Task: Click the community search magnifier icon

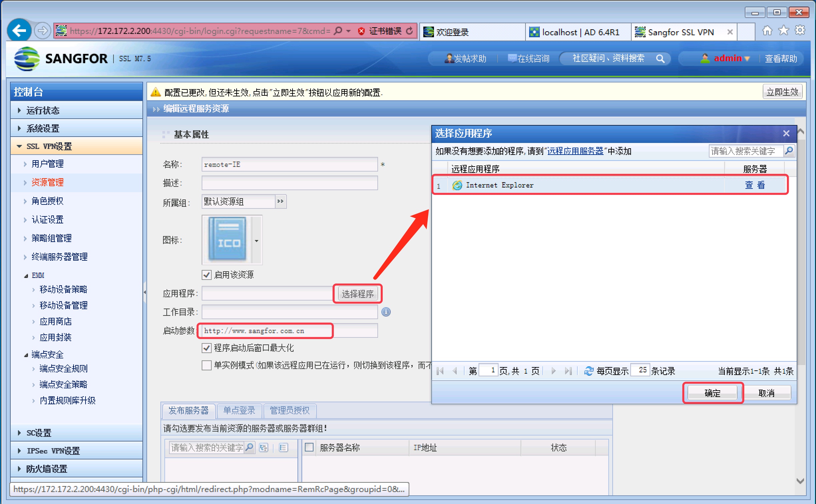Action: coord(660,59)
